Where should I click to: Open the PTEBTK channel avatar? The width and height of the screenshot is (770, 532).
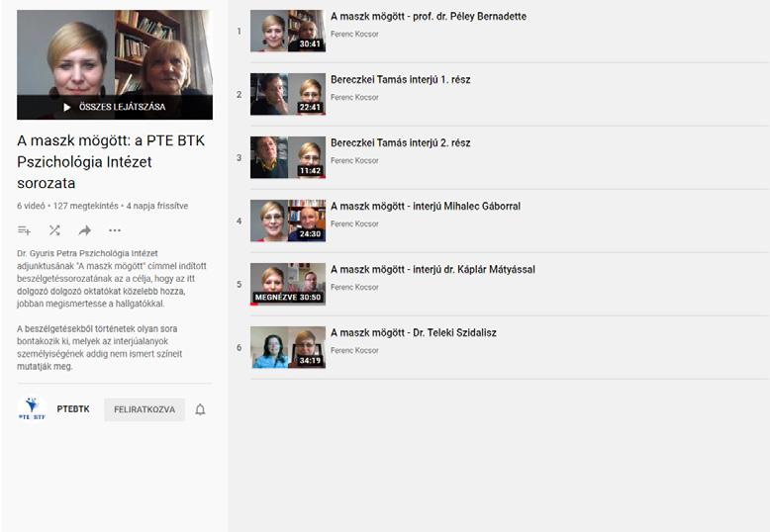(32, 408)
